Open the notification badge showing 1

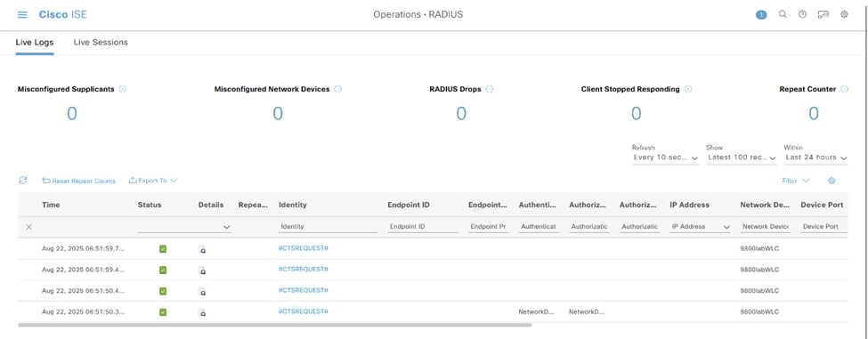click(761, 15)
